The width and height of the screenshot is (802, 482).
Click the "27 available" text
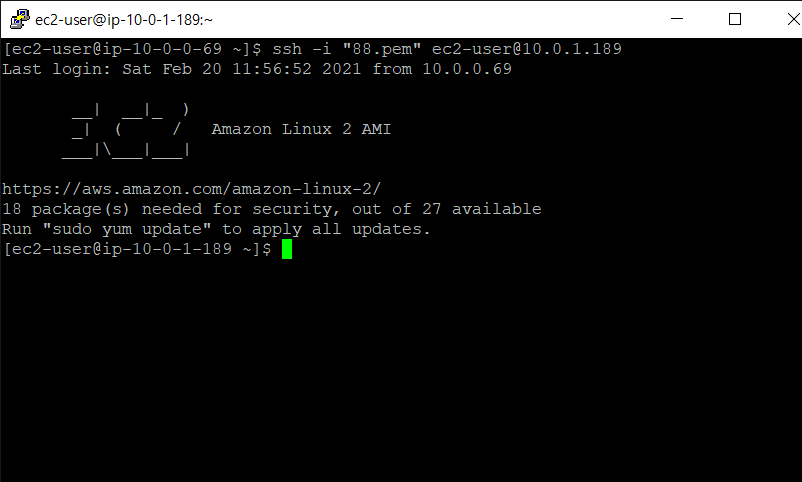click(x=482, y=209)
